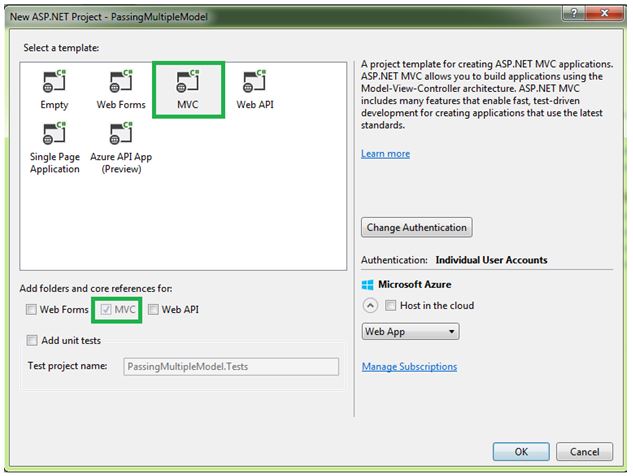Select the Empty template icon
633x476 pixels.
(54, 81)
